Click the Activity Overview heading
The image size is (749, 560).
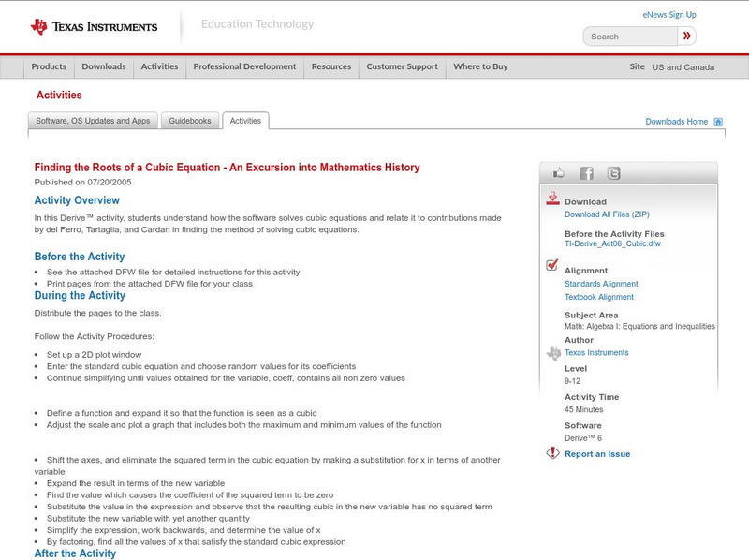coord(77,200)
